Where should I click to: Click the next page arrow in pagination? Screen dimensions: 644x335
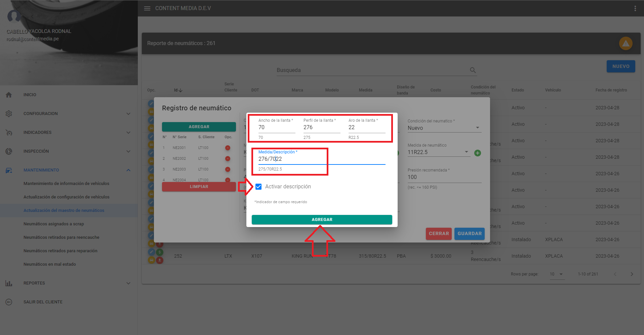pyautogui.click(x=632, y=274)
